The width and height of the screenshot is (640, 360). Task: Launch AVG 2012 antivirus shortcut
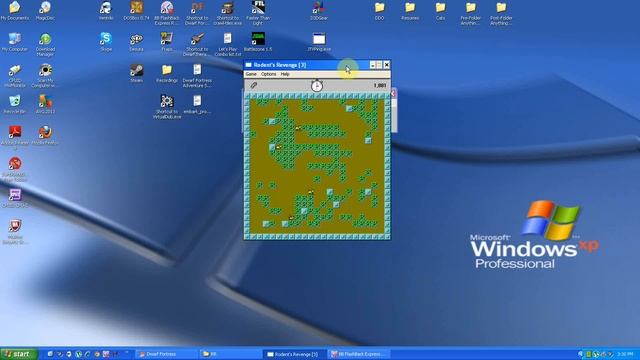[45, 104]
